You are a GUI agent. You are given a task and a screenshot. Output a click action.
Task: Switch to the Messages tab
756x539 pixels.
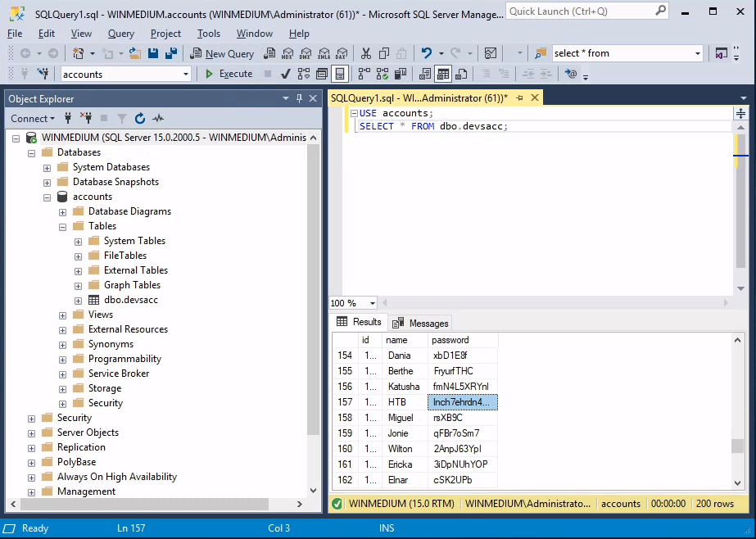421,323
